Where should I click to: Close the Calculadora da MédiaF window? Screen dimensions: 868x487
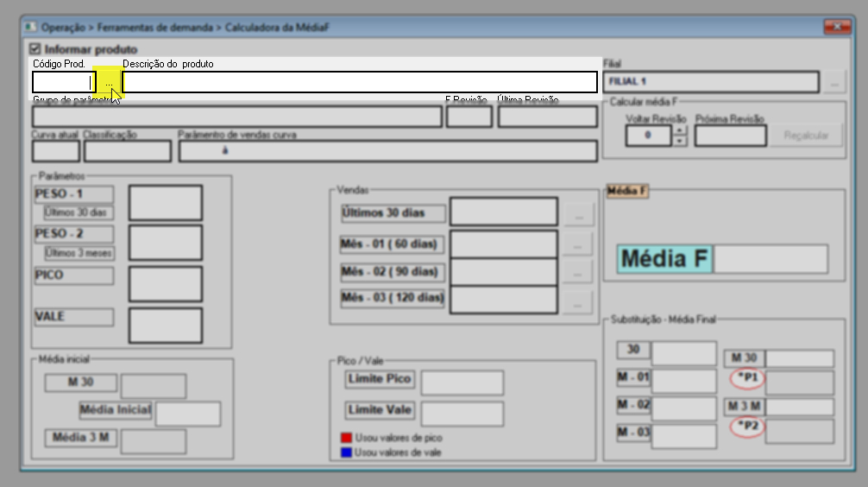point(837,27)
